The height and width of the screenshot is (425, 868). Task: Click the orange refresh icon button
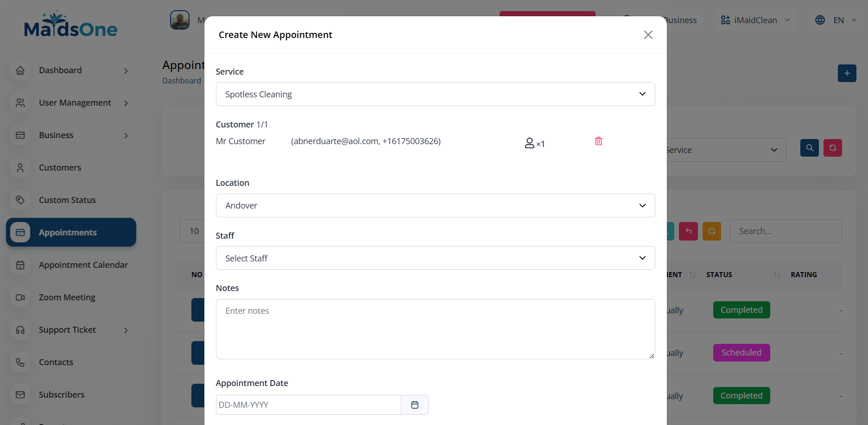711,231
